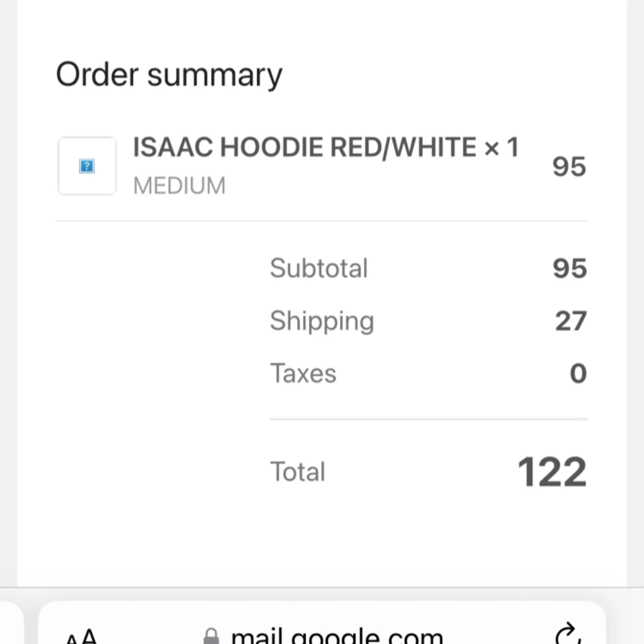Click the hoodie line item price 95
This screenshot has height=644, width=644.
569,167
